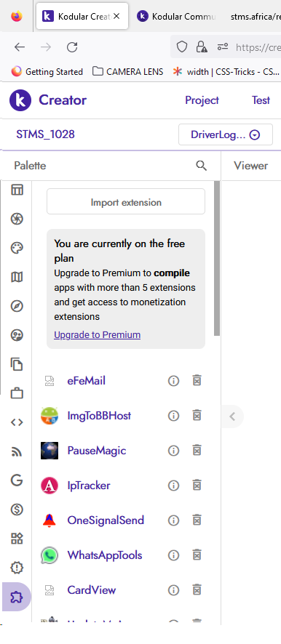Select the PauseMagic extension component
Image resolution: width=281 pixels, height=644 pixels.
click(97, 451)
